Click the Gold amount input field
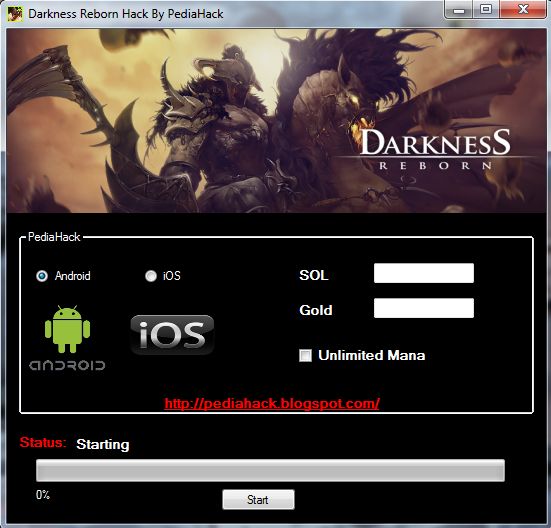This screenshot has height=528, width=551. [424, 308]
